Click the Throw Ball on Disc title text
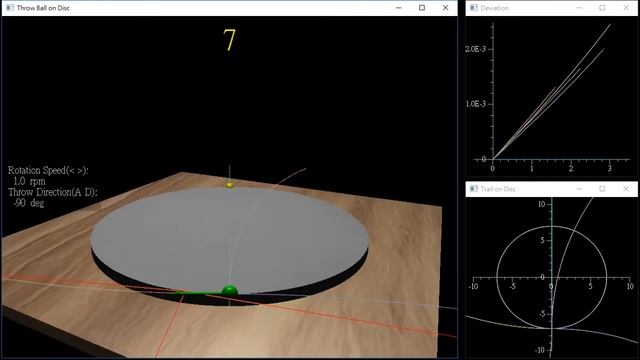The height and width of the screenshot is (360, 640). [x=43, y=8]
